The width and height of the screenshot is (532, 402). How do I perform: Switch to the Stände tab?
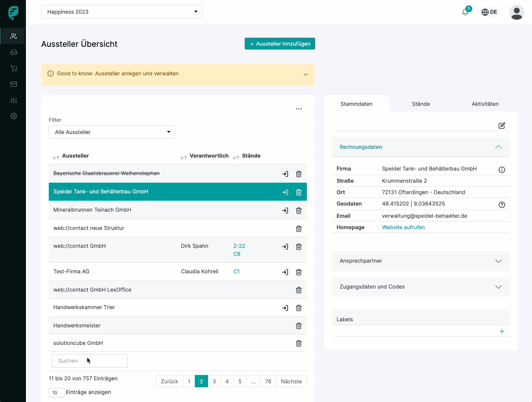pos(421,104)
